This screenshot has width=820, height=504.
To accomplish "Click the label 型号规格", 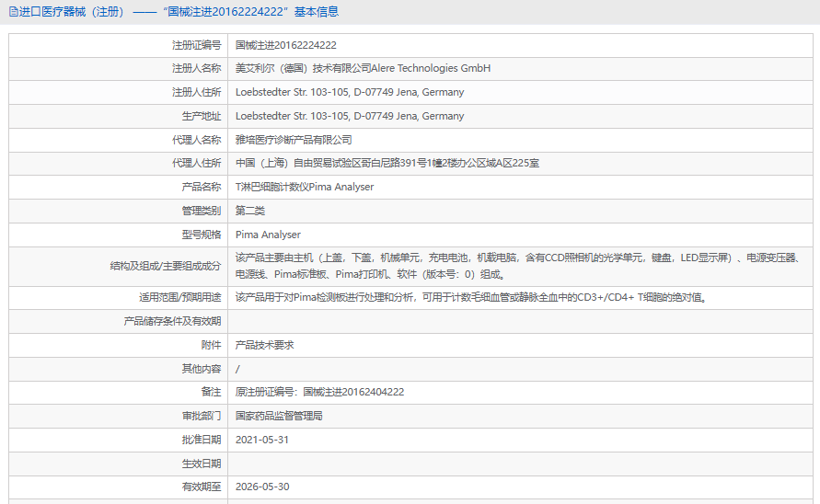I will 202,235.
